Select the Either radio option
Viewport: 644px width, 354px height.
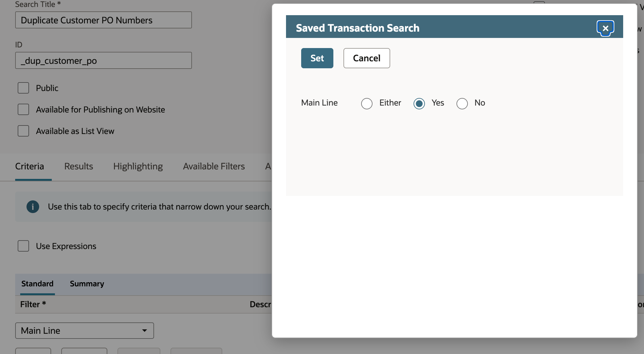(367, 103)
